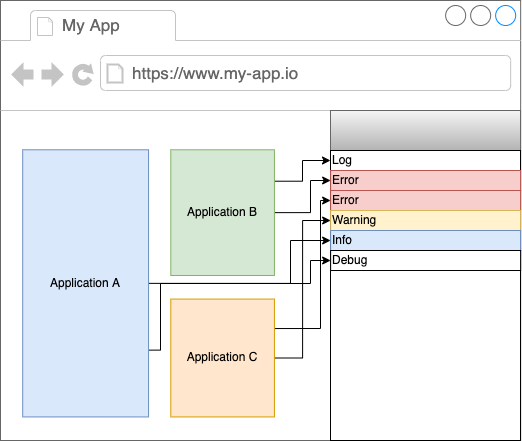Select the green Application B box

(x=222, y=212)
